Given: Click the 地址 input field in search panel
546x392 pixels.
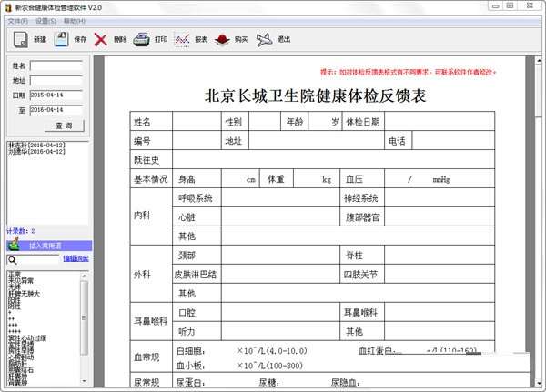Looking at the screenshot, I should pos(56,80).
